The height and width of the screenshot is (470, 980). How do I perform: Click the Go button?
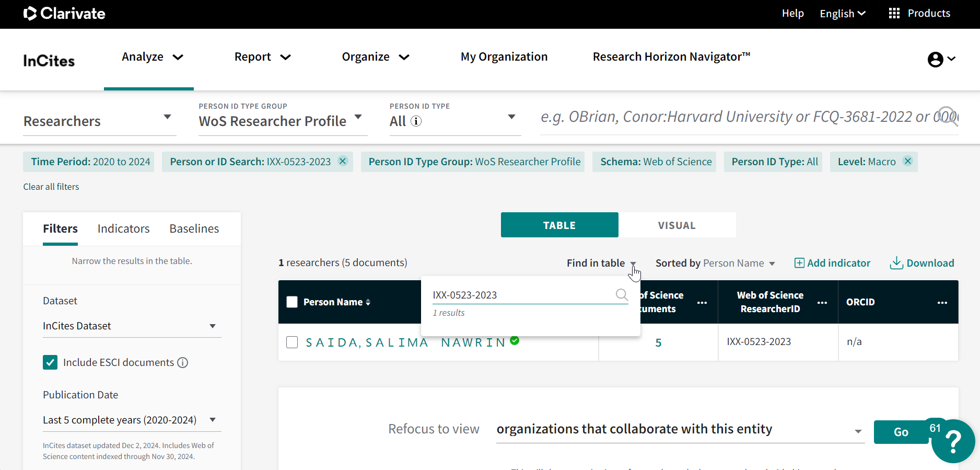[x=901, y=432]
